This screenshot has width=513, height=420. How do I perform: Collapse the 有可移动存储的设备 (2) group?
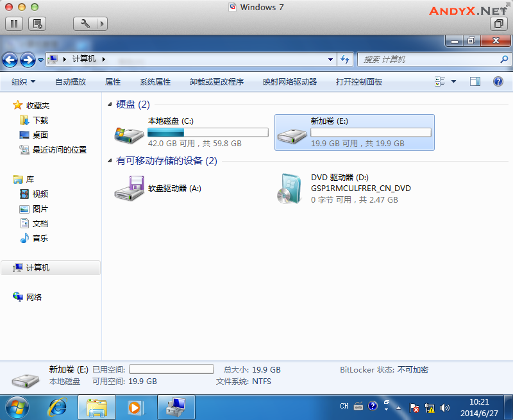click(110, 160)
